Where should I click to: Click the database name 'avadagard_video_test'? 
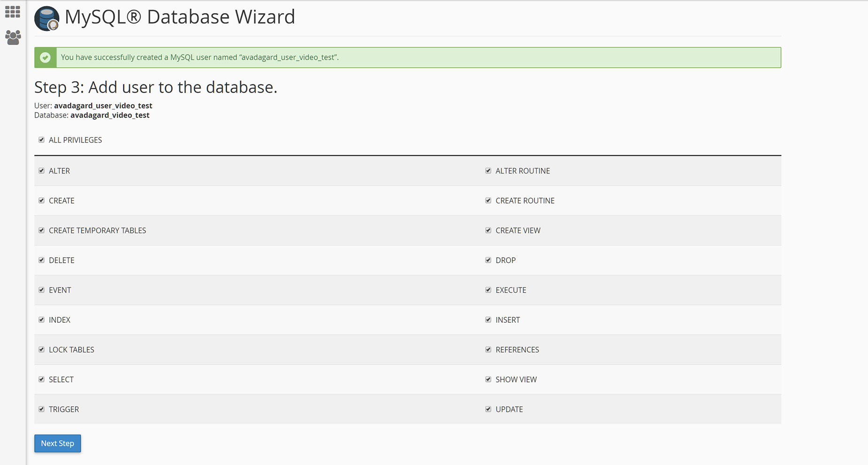coord(110,115)
